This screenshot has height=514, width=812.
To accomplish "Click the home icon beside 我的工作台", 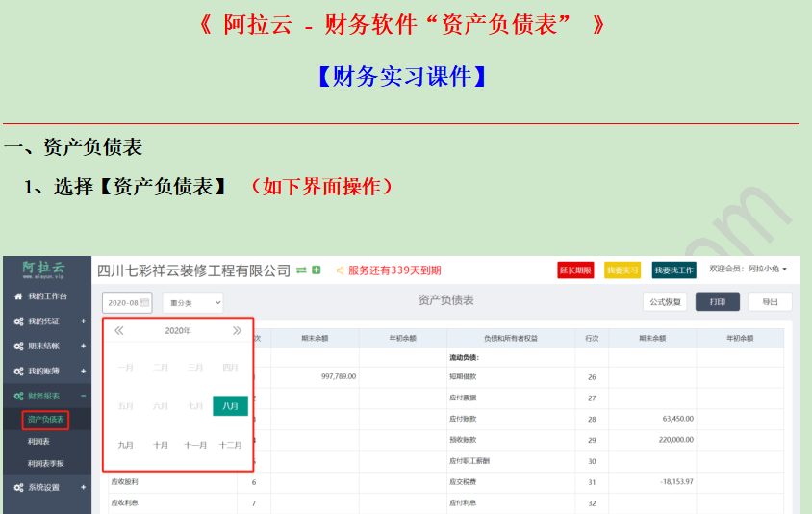I will pyautogui.click(x=18, y=296).
